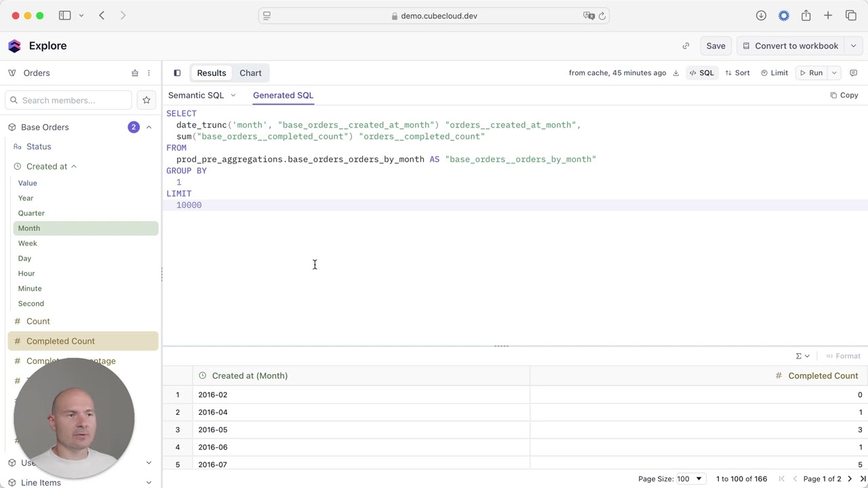Open the comments panel icon
This screenshot has height=488, width=868.
854,73
